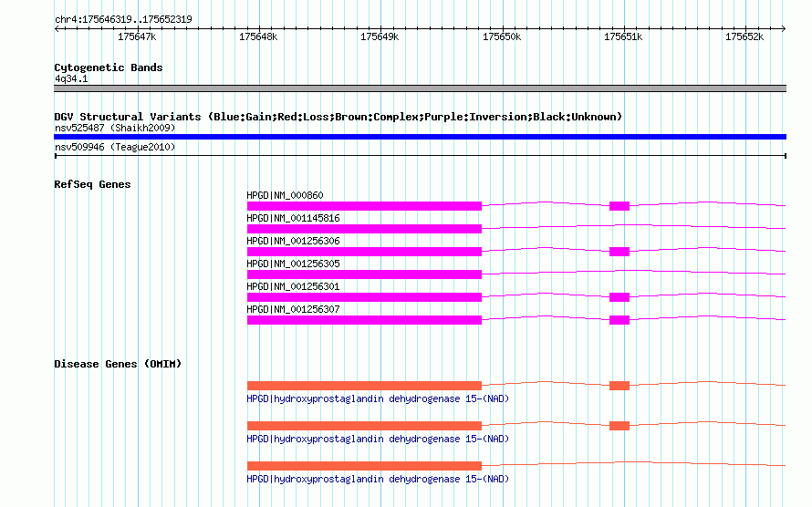Click the chr4:175646319..175652319 coordinate label
The image size is (812, 507).
pyautogui.click(x=123, y=19)
